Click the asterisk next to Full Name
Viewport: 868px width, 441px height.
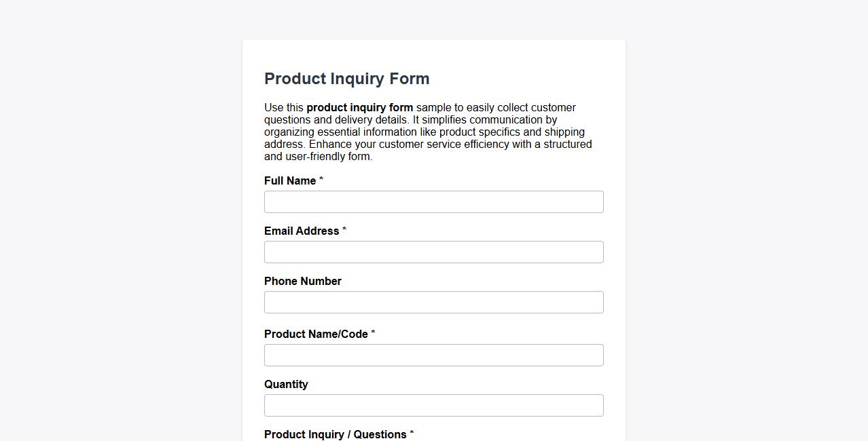point(320,178)
